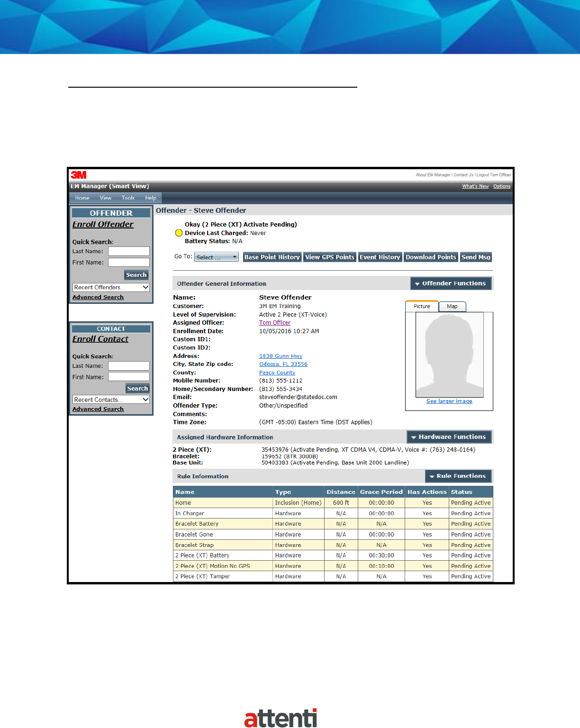Click the Inclusion (Home) type cell

[x=298, y=503]
